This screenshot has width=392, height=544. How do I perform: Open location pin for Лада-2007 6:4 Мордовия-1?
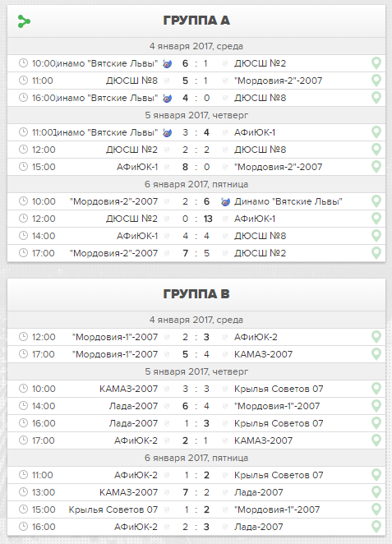tap(376, 406)
